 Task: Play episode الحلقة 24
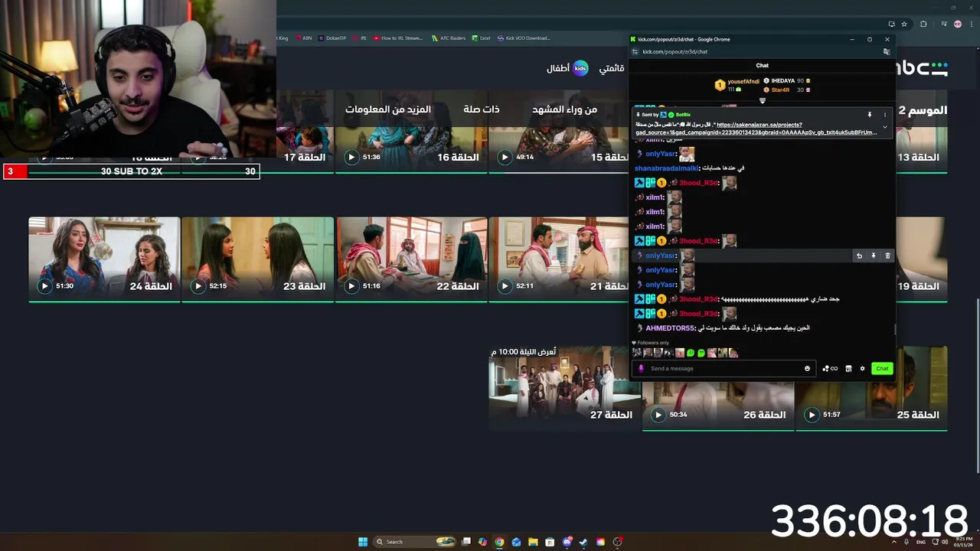[x=44, y=286]
